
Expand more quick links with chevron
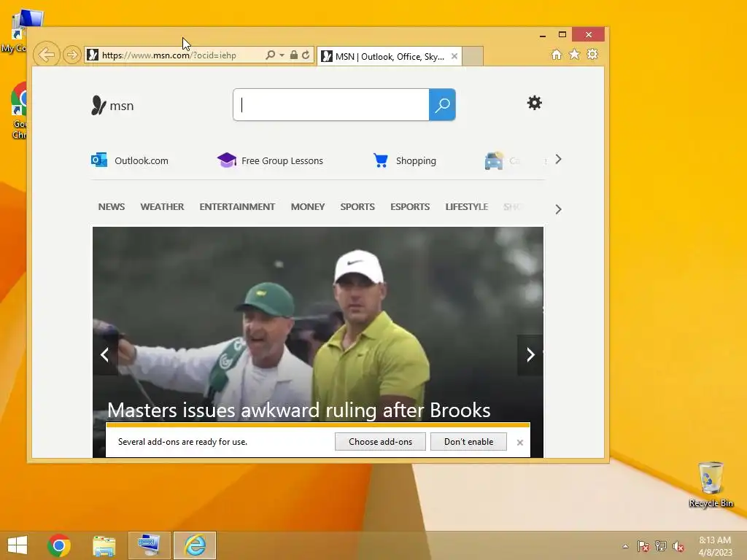click(x=558, y=160)
